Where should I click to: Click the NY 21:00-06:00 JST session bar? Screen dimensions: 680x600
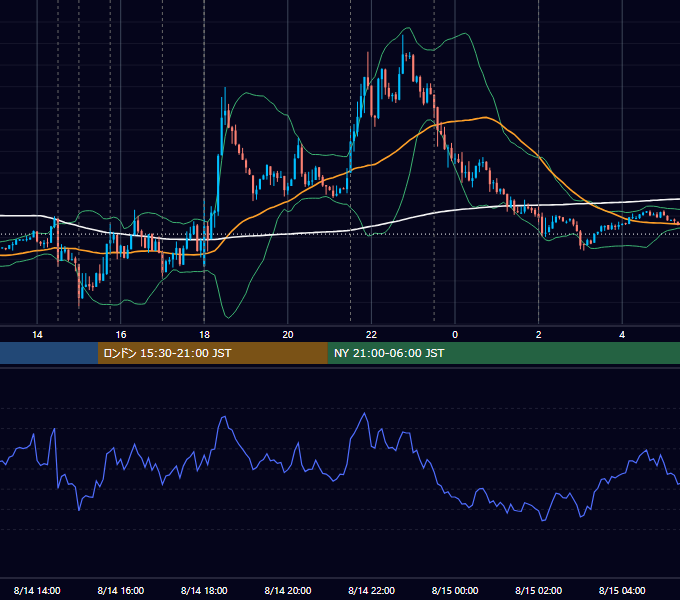pyautogui.click(x=503, y=353)
